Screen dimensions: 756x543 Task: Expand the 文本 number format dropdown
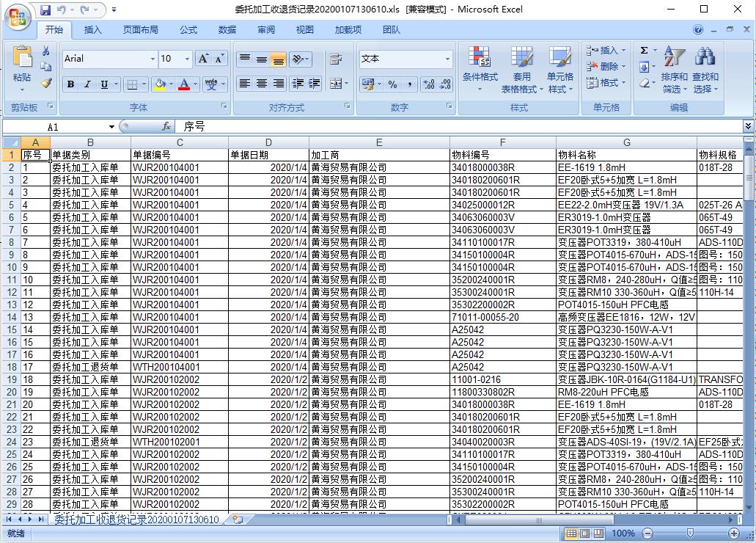[447, 59]
